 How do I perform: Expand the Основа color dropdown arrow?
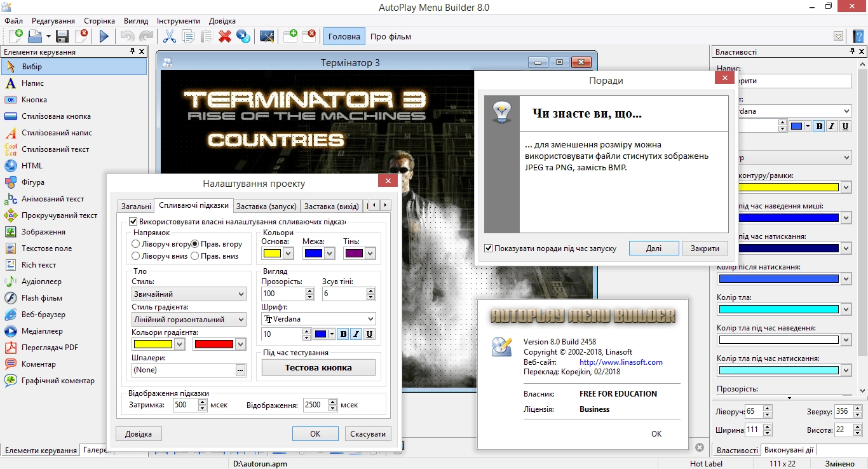pos(288,254)
